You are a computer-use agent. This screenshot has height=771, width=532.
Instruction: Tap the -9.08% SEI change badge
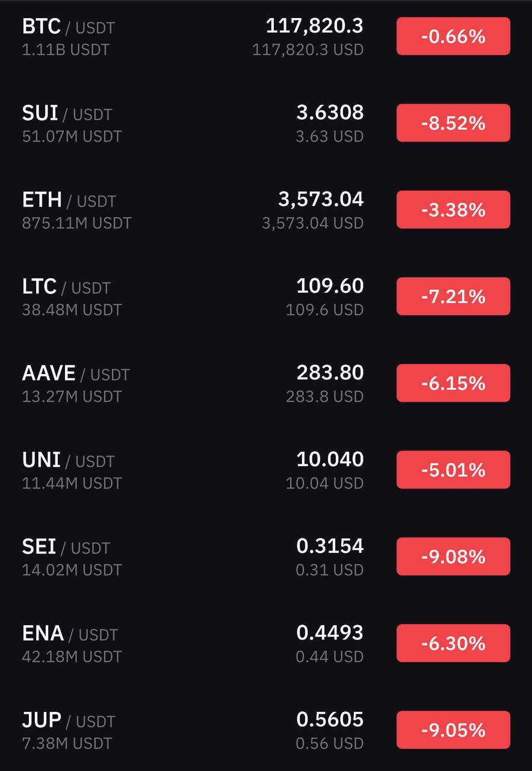click(453, 557)
